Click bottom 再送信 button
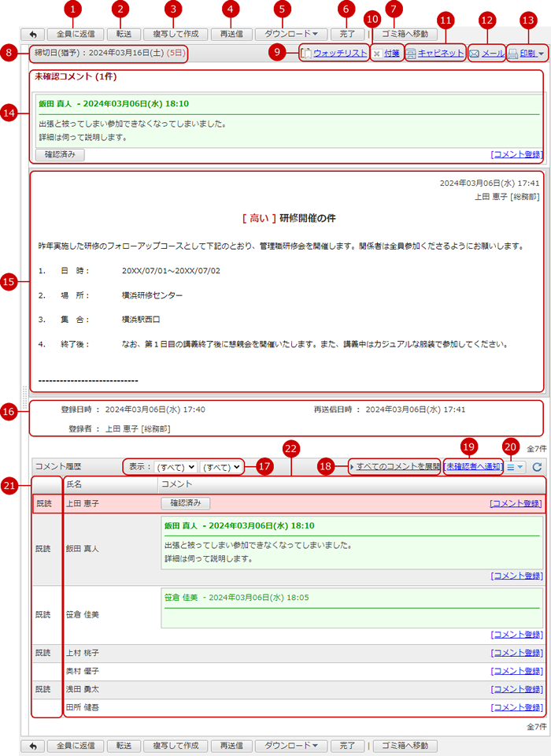The width and height of the screenshot is (551, 756). click(231, 746)
